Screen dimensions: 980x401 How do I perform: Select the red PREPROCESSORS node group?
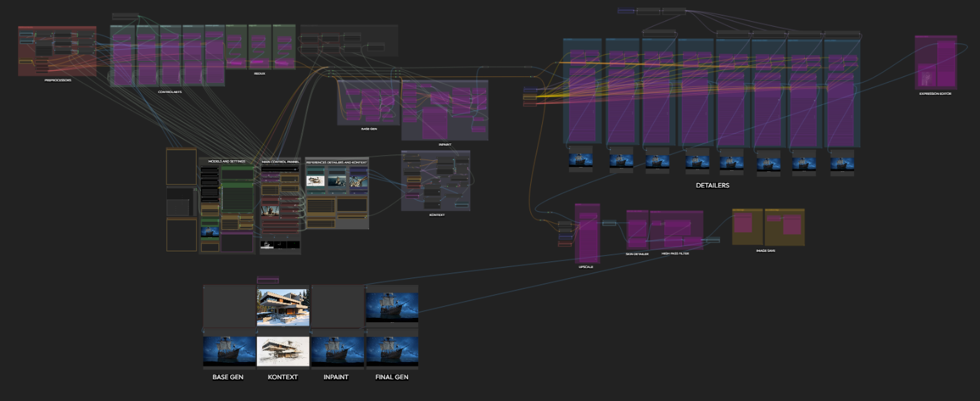(57, 51)
